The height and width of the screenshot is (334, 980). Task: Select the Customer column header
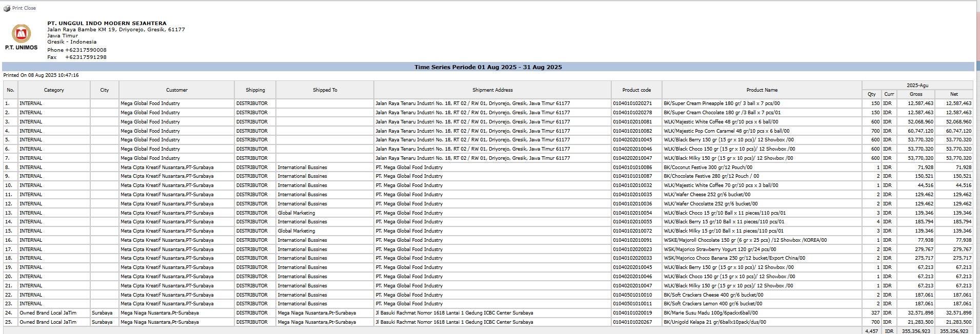pyautogui.click(x=176, y=90)
